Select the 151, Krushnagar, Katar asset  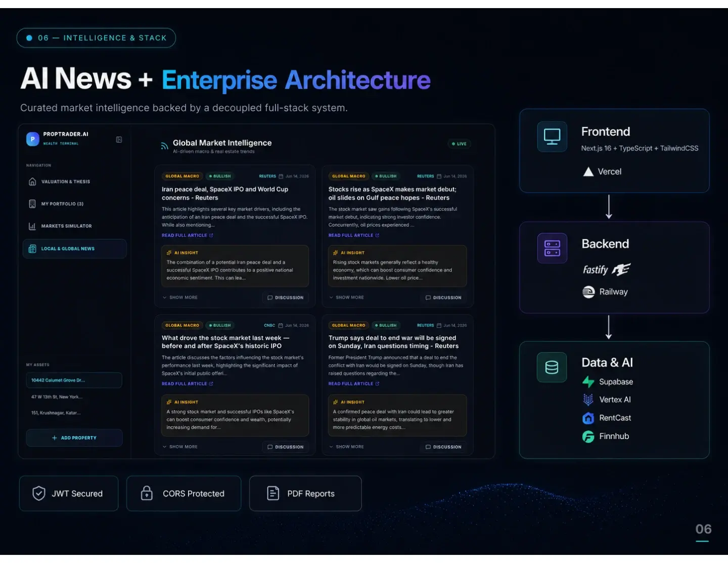tap(74, 413)
